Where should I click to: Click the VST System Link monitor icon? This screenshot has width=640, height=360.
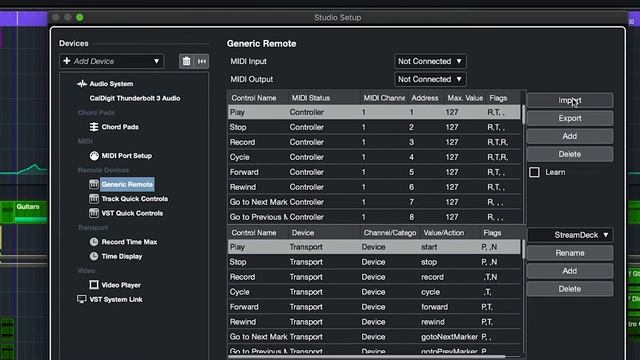click(x=82, y=299)
